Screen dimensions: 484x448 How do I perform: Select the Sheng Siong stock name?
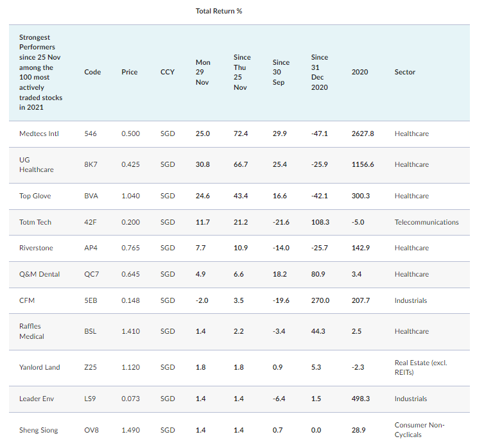(x=39, y=430)
